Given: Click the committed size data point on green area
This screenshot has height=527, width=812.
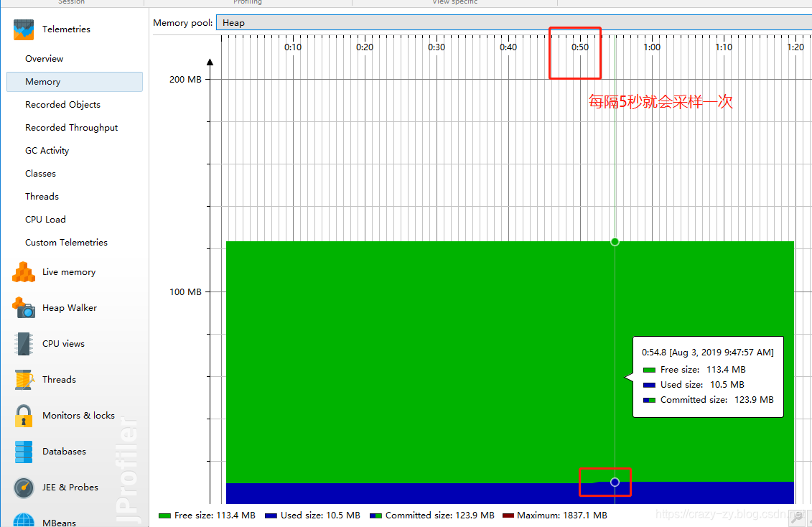Looking at the screenshot, I should [615, 242].
